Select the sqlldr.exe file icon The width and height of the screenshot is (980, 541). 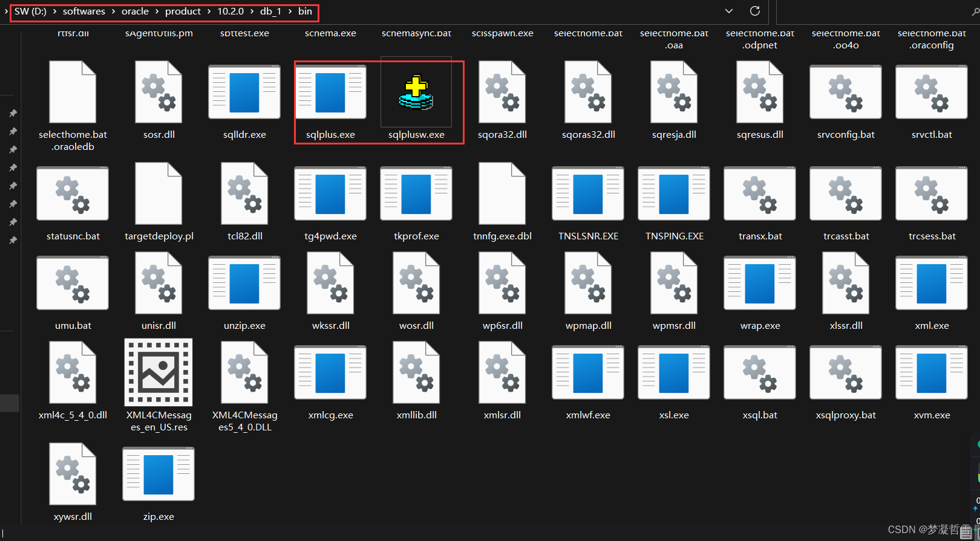pyautogui.click(x=244, y=92)
